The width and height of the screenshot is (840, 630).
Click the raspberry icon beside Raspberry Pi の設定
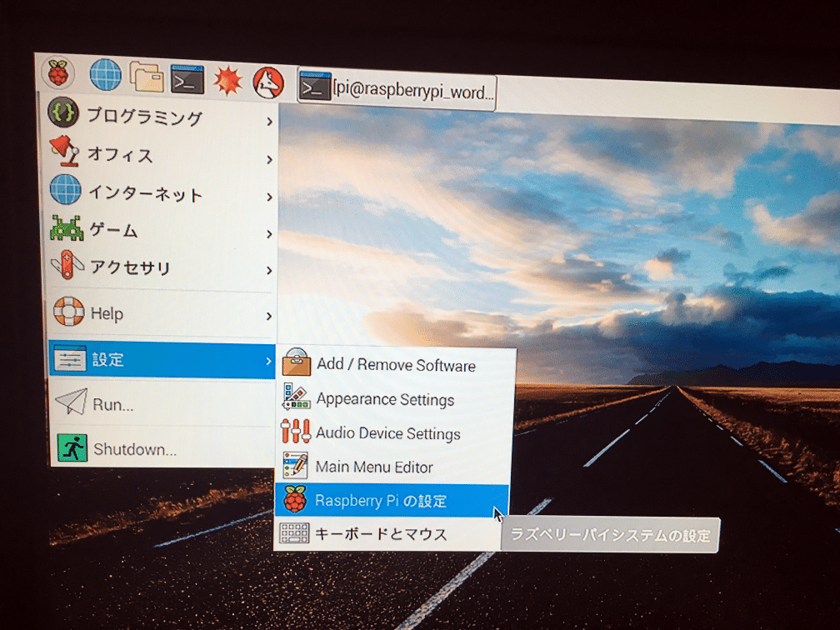[x=295, y=499]
